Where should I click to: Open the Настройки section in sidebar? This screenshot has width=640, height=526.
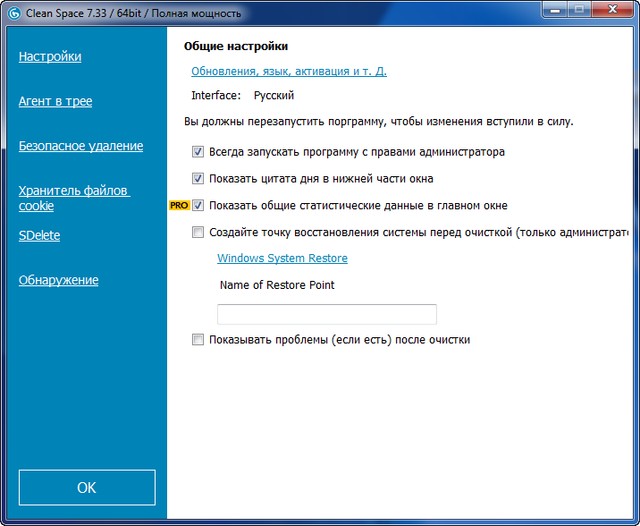(50, 57)
